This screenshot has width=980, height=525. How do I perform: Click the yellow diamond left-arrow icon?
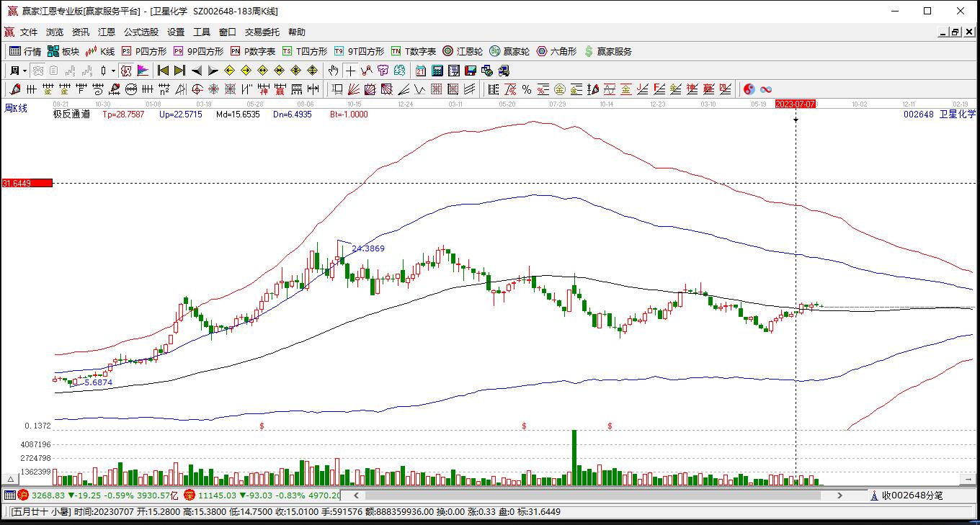(x=230, y=71)
